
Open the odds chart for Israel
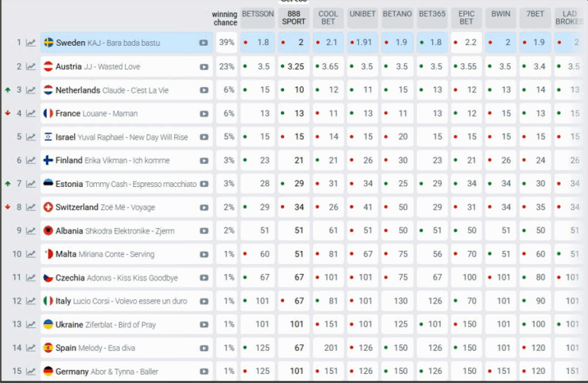coord(31,137)
